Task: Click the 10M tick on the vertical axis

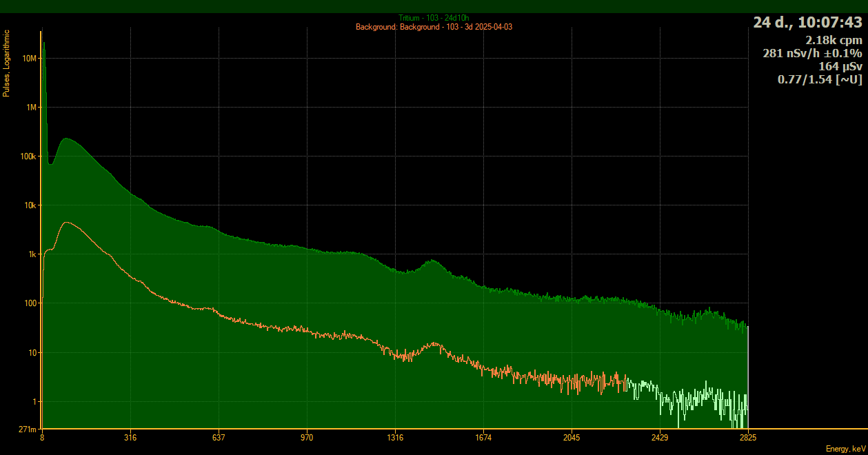Action: pyautogui.click(x=30, y=59)
